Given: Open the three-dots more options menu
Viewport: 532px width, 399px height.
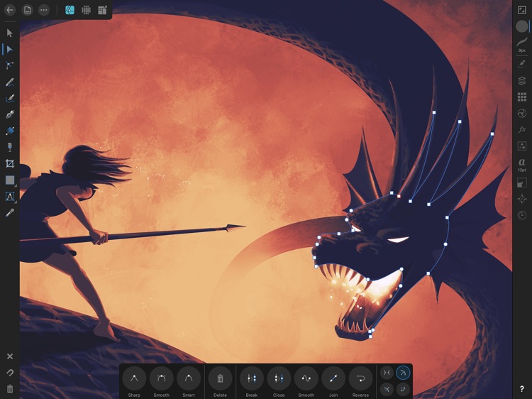Looking at the screenshot, I should (44, 10).
